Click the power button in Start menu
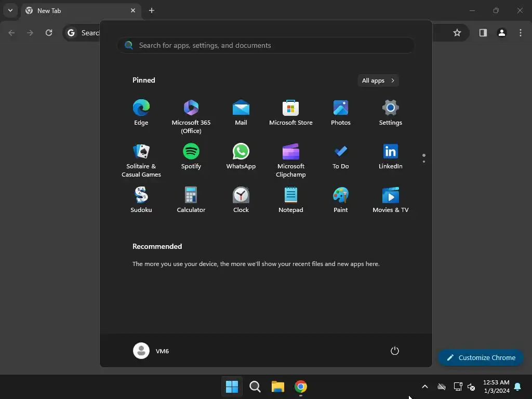The width and height of the screenshot is (532, 399). click(395, 351)
